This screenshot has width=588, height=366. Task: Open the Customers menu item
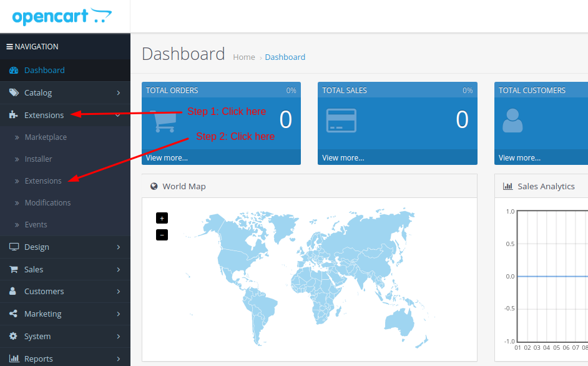[x=66, y=291]
